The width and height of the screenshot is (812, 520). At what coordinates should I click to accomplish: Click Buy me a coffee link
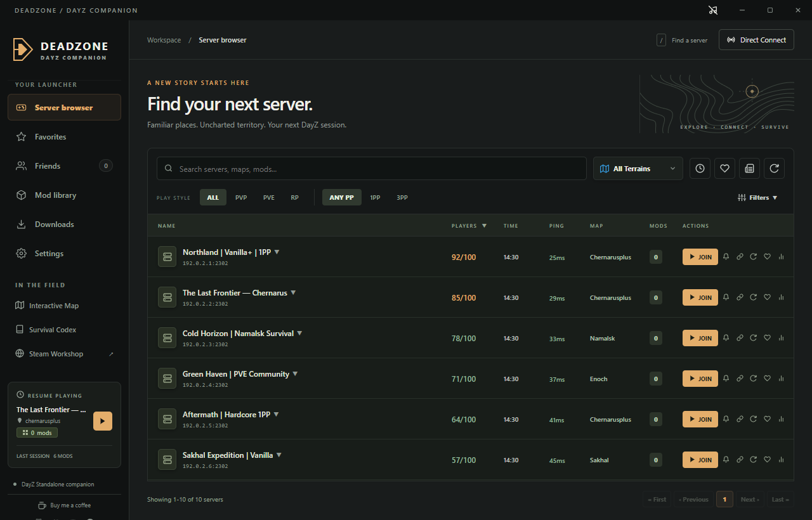(64, 505)
